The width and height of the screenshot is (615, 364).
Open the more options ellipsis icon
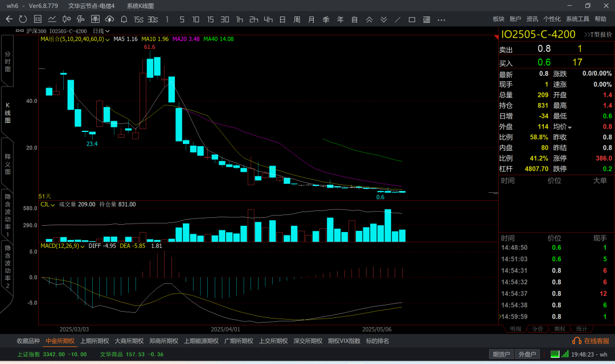[x=441, y=19]
